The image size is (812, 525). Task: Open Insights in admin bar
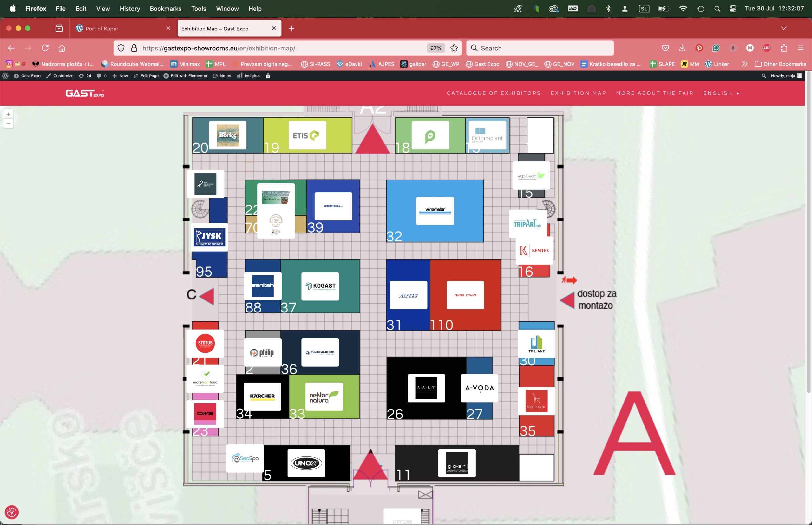point(248,76)
